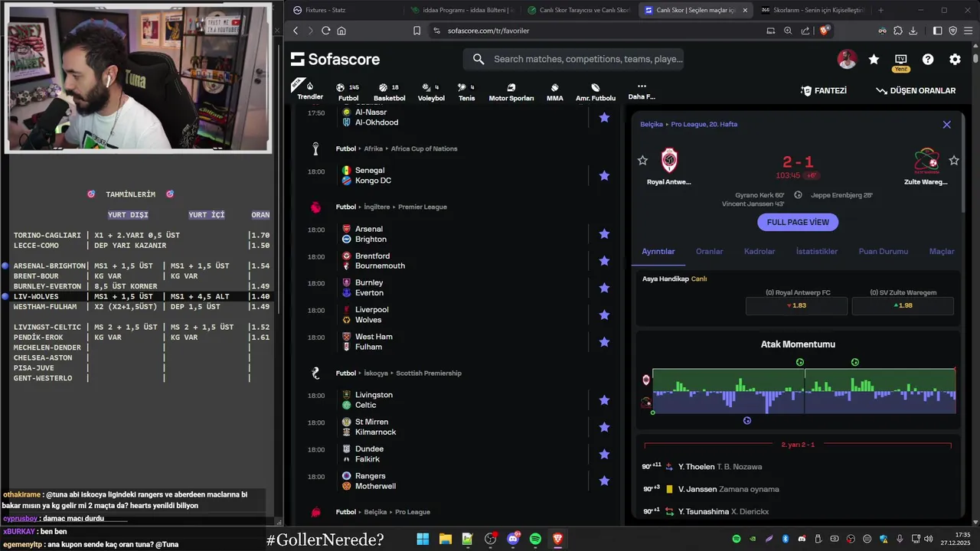Open the MMA sport category

click(x=555, y=92)
